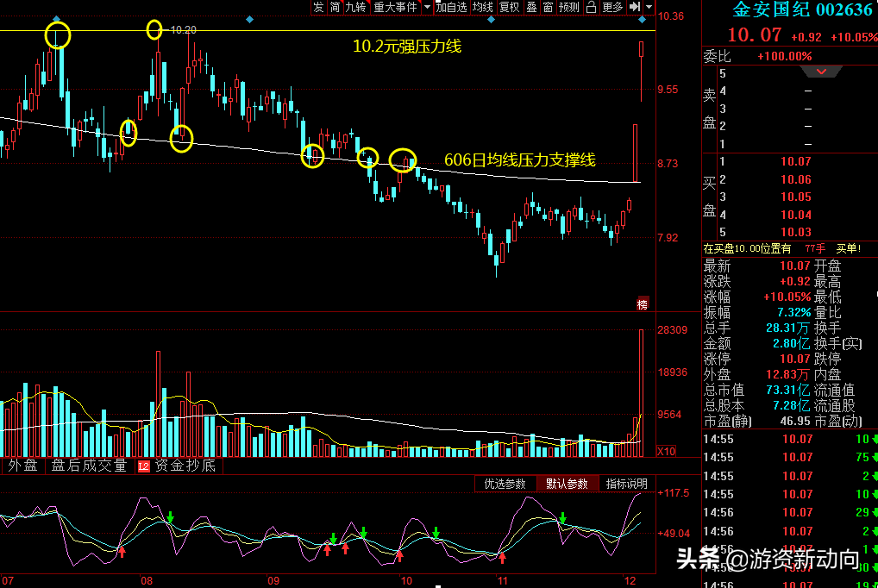The height and width of the screenshot is (588, 878).
Task: Select buy level 1 price 10.07
Action: click(796, 161)
